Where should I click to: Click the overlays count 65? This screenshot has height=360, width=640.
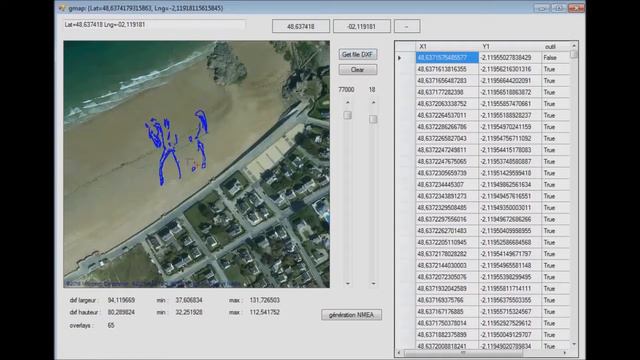pos(111,326)
